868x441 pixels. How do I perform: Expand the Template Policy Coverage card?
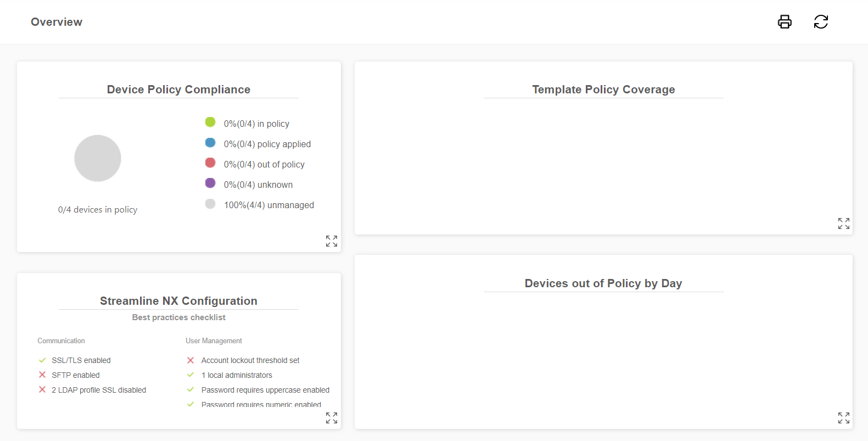[843, 224]
